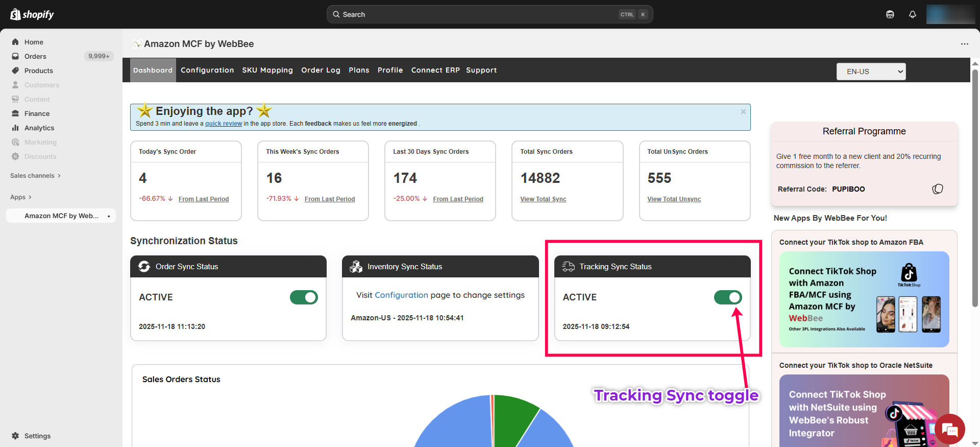Disable the Tracking Sync Status toggle
This screenshot has height=447, width=980.
[x=728, y=297]
